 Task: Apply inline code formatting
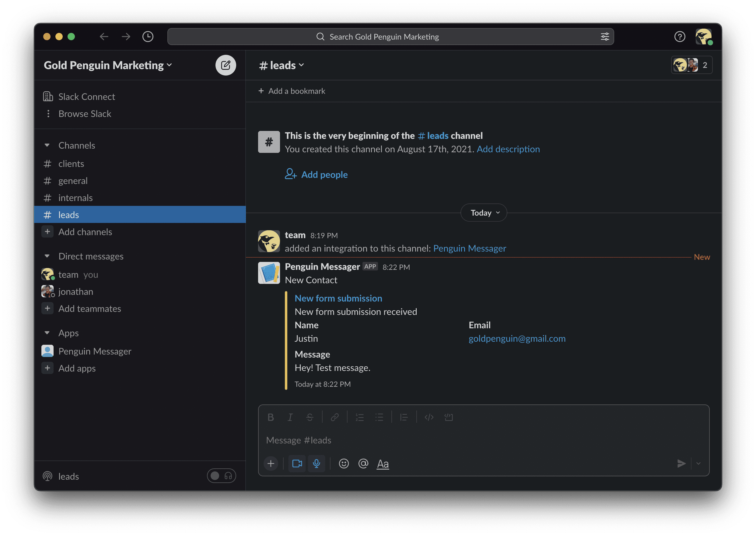429,417
